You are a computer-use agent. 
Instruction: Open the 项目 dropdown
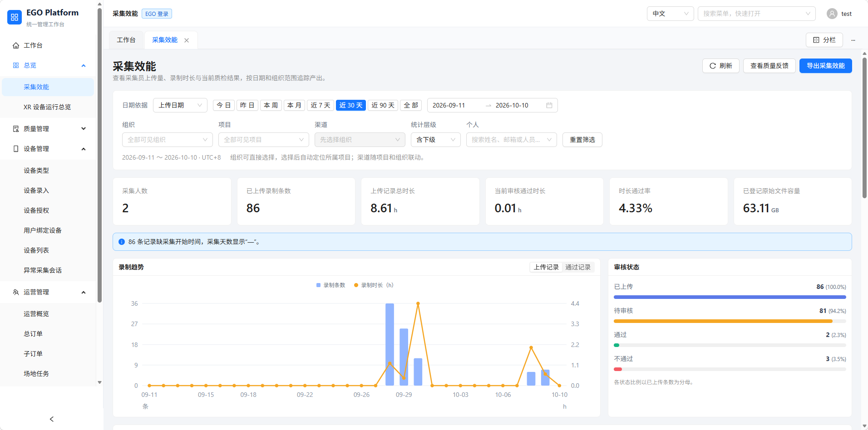tap(264, 140)
